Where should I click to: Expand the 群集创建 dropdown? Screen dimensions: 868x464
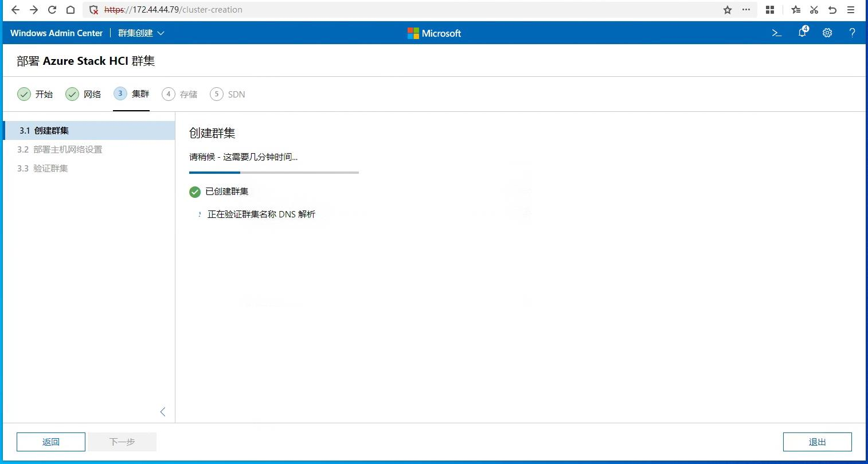(x=141, y=33)
